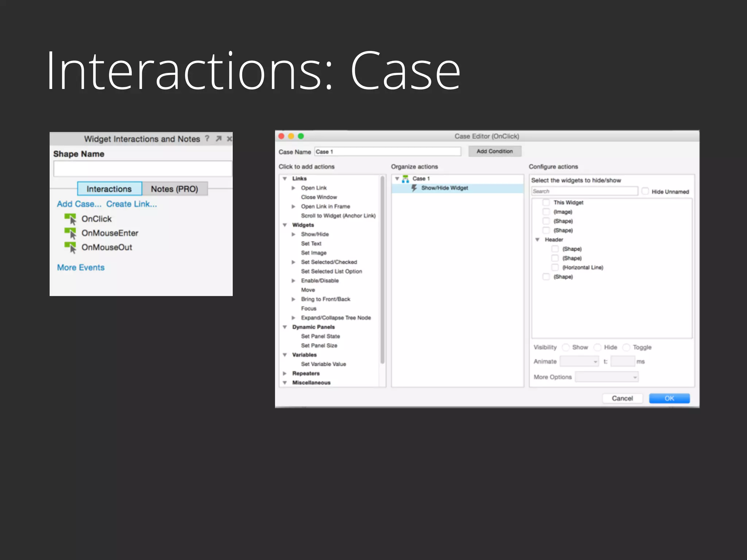747x560 pixels.
Task: Open the More Options dropdown
Action: [x=607, y=377]
